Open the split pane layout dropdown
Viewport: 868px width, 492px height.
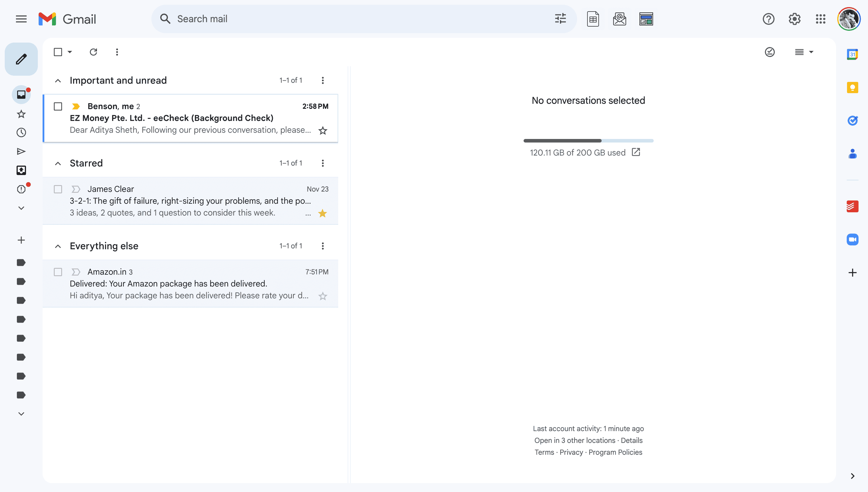[x=811, y=52]
